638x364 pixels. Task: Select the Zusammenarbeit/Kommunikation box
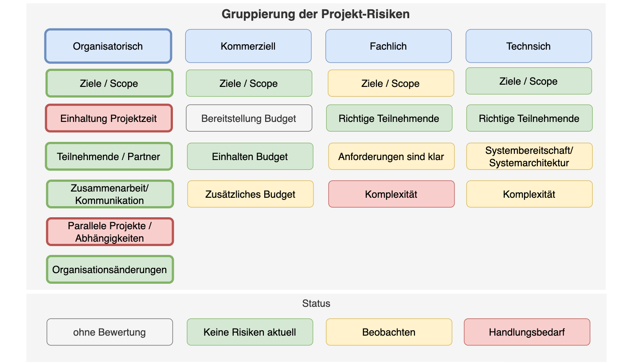110,194
